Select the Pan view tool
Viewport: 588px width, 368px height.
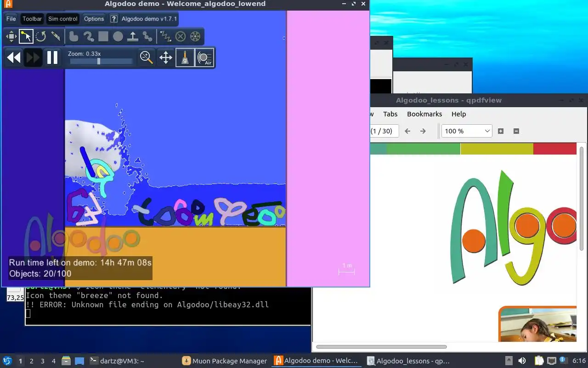[x=166, y=57]
